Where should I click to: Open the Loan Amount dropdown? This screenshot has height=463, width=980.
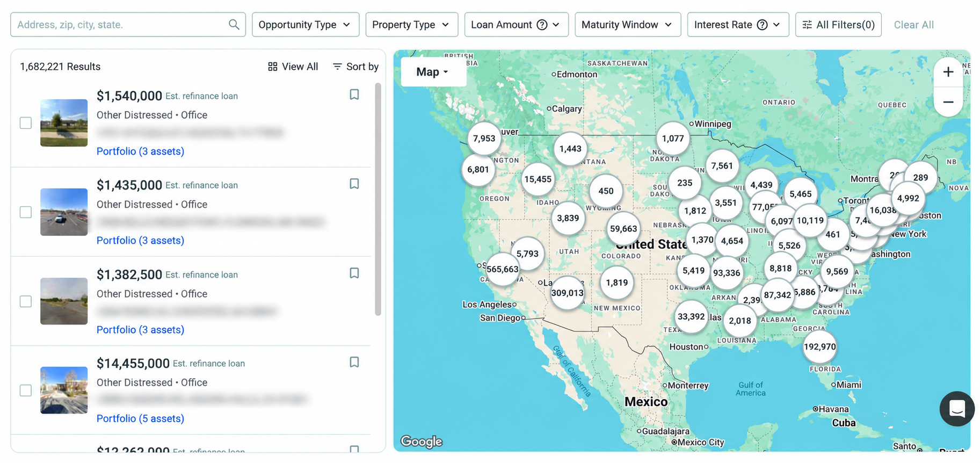(x=517, y=25)
